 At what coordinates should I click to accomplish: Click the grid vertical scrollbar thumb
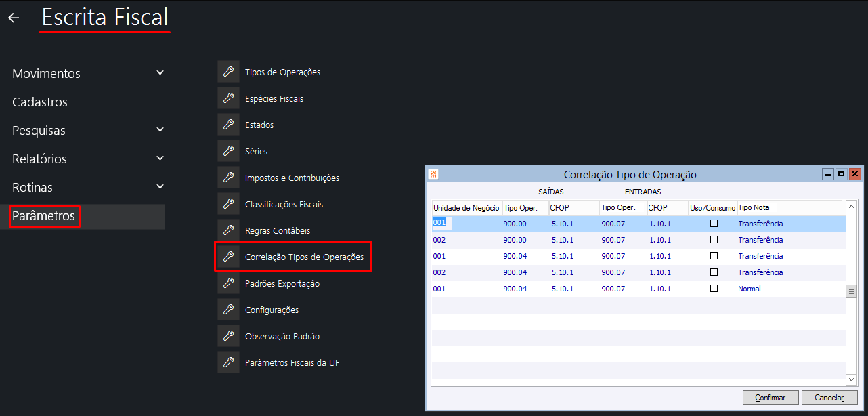(852, 291)
